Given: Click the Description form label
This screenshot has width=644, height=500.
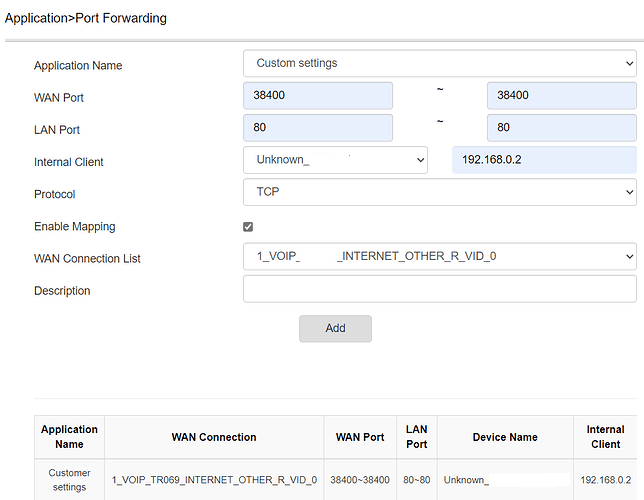Looking at the screenshot, I should coord(62,291).
